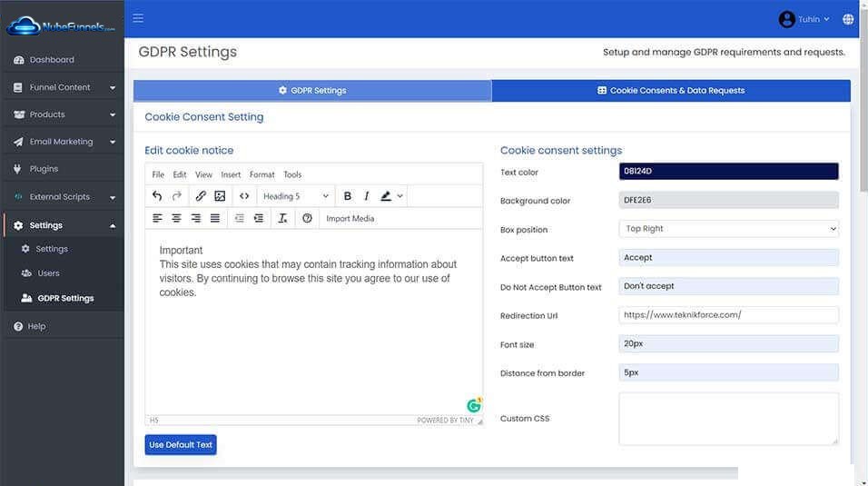Click the Redirection Url input field
This screenshot has height=486, width=868.
(x=728, y=315)
